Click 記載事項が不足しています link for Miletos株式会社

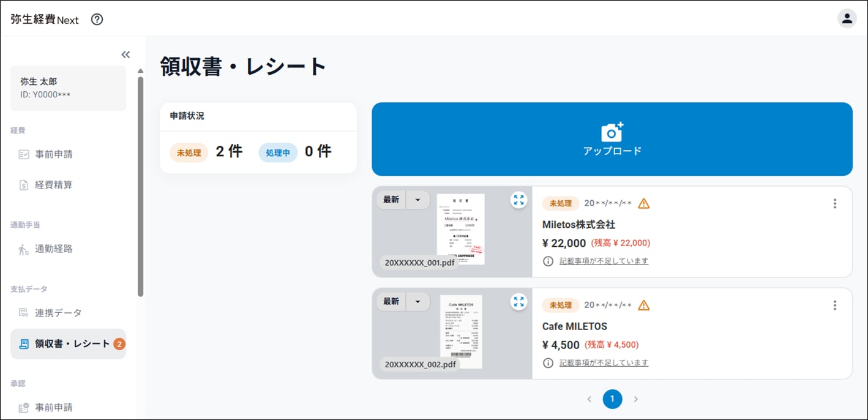click(x=604, y=261)
